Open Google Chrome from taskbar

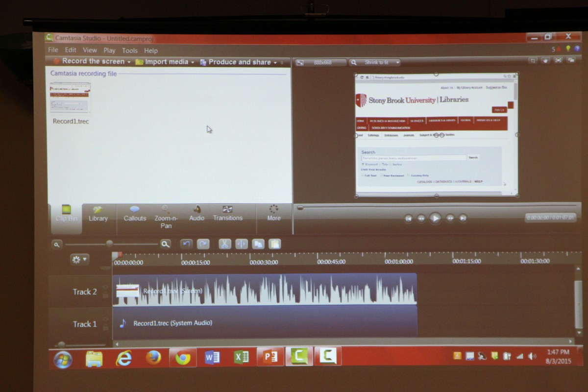click(183, 358)
